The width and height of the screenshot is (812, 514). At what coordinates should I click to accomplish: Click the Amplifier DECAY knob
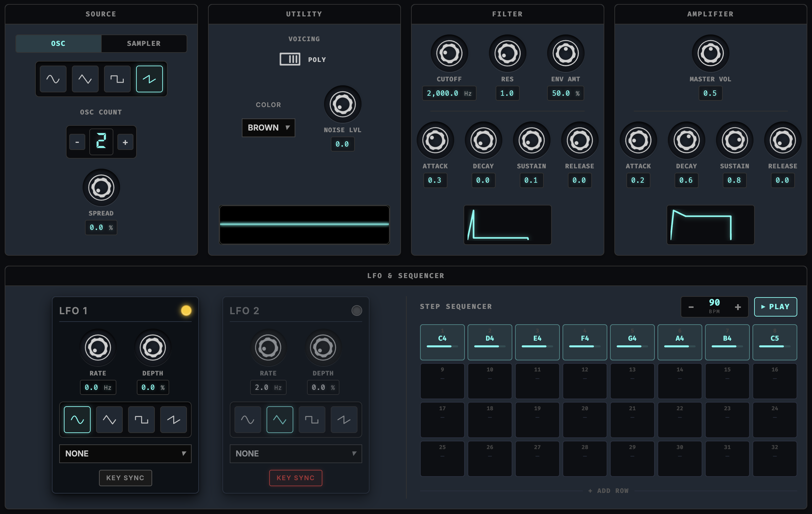point(686,140)
